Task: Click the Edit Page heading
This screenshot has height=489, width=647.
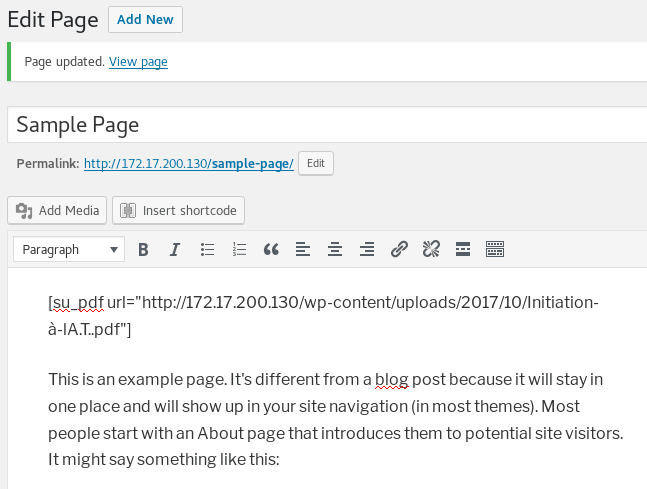Action: point(53,20)
